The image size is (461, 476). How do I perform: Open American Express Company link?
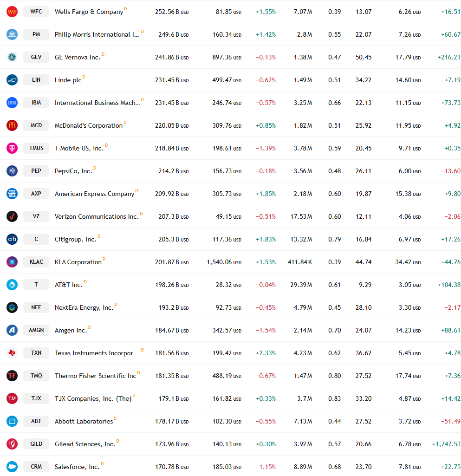click(94, 194)
